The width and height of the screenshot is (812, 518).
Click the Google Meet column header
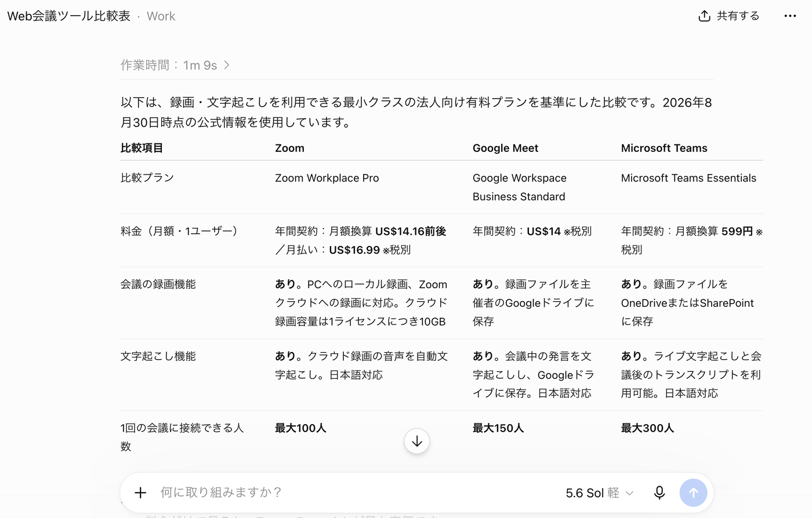(505, 148)
